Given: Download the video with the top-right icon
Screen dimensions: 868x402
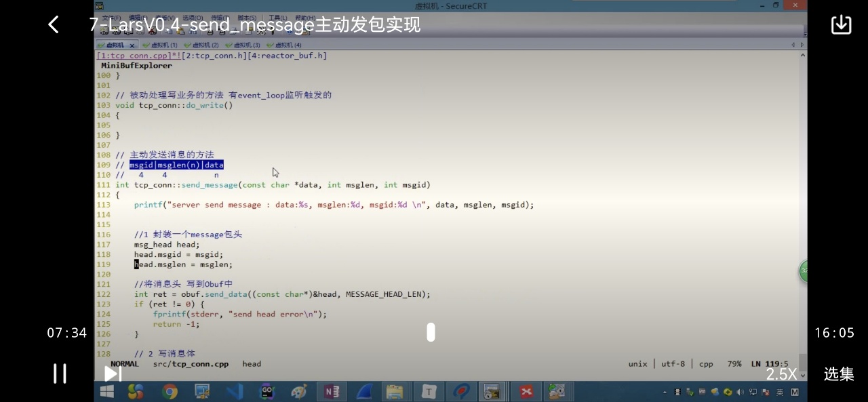Looking at the screenshot, I should tap(841, 24).
